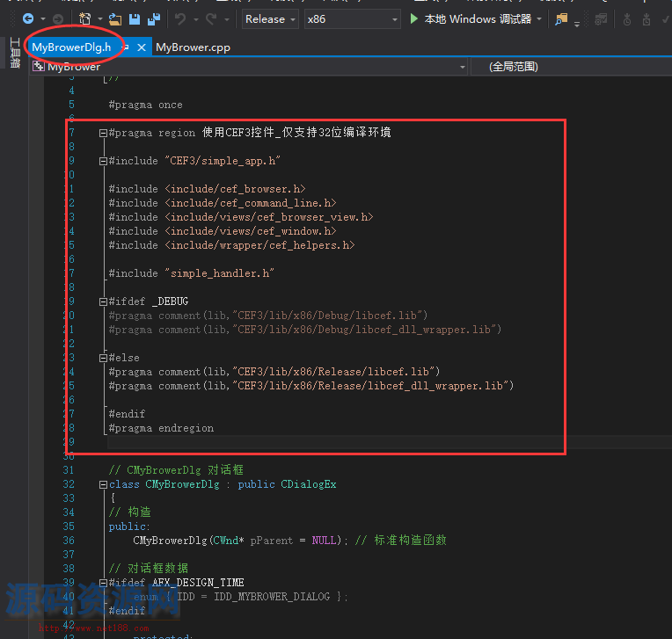Collapse the #else block
Viewport: 672px width, 639px height.
pos(103,358)
